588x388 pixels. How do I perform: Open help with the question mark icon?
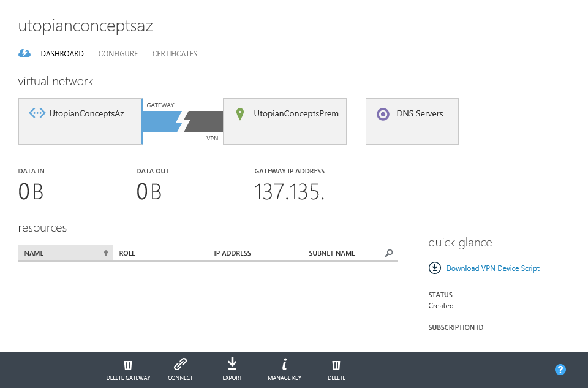[x=560, y=370]
